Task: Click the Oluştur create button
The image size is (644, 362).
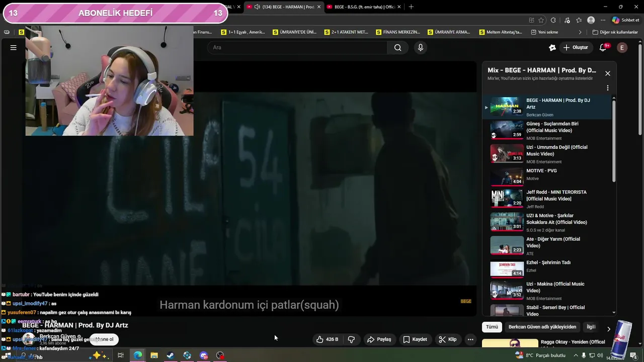Action: tap(575, 47)
